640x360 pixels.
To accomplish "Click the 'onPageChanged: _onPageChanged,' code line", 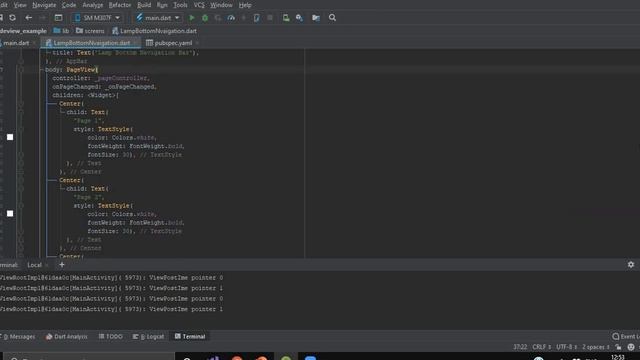I will (104, 87).
